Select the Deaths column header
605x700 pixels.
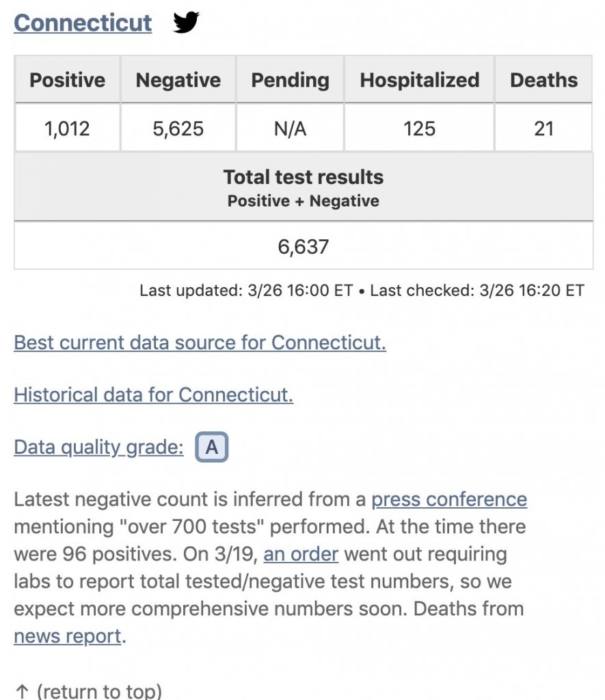tap(543, 80)
